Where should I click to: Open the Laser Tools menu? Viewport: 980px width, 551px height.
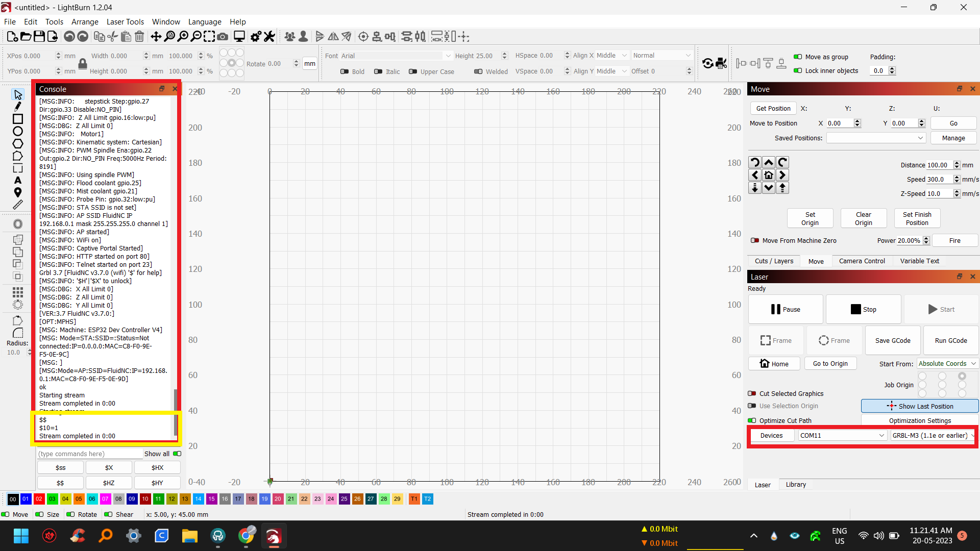[125, 22]
